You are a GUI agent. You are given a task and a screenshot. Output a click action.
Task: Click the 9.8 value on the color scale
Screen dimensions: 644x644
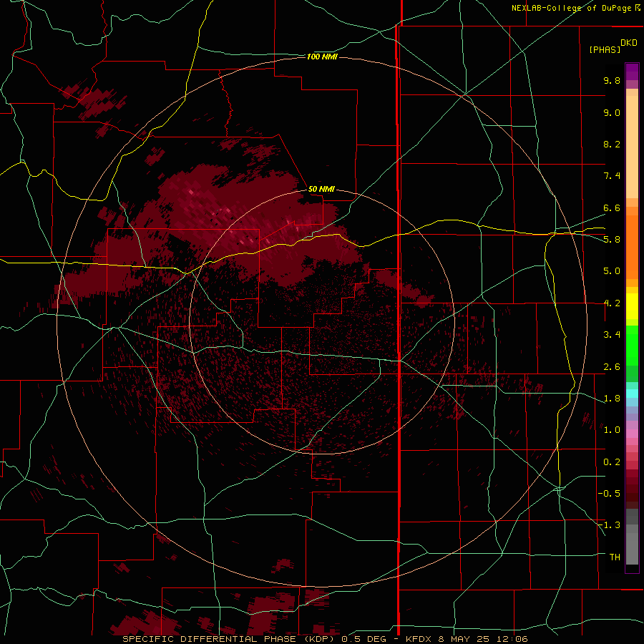click(612, 80)
